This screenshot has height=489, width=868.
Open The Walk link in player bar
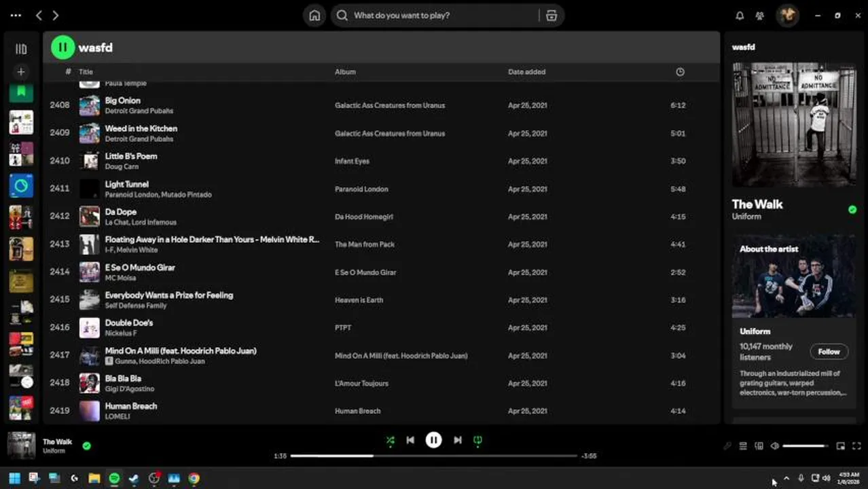[x=57, y=441]
